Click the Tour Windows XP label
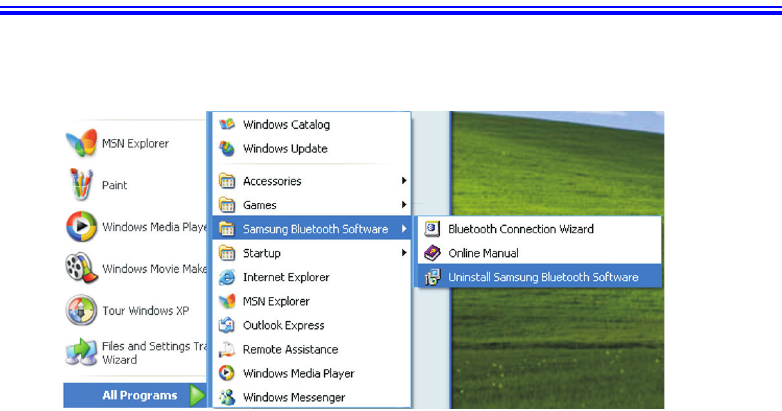782x411 pixels. [146, 311]
